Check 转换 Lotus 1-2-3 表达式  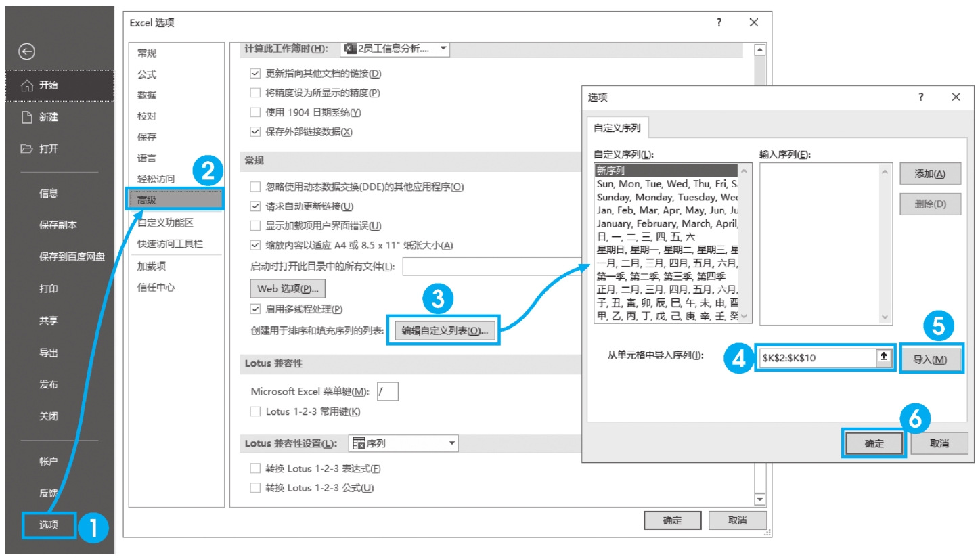tap(255, 468)
